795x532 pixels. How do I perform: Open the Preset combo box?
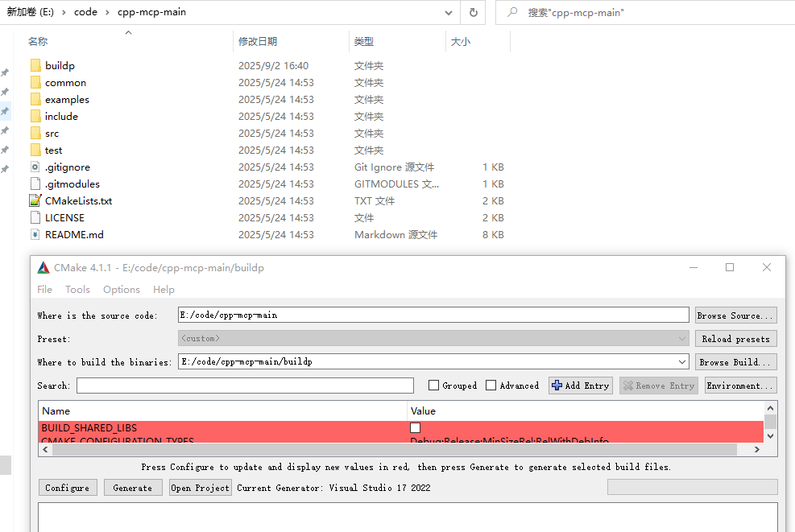click(433, 339)
